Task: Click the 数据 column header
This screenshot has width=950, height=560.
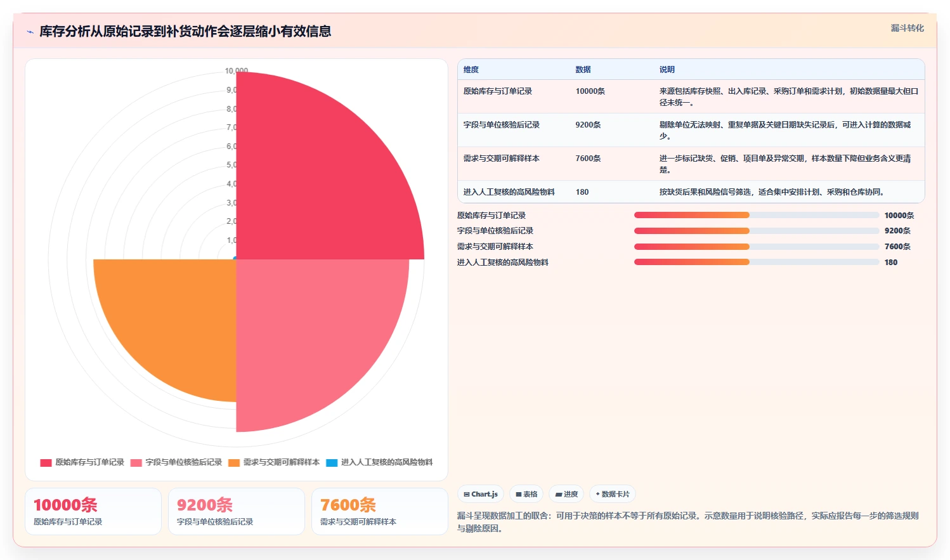Action: tap(583, 70)
